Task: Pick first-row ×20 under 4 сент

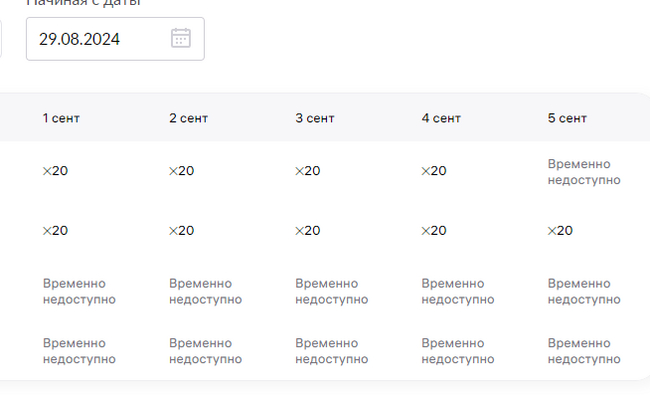Action: pos(434,171)
